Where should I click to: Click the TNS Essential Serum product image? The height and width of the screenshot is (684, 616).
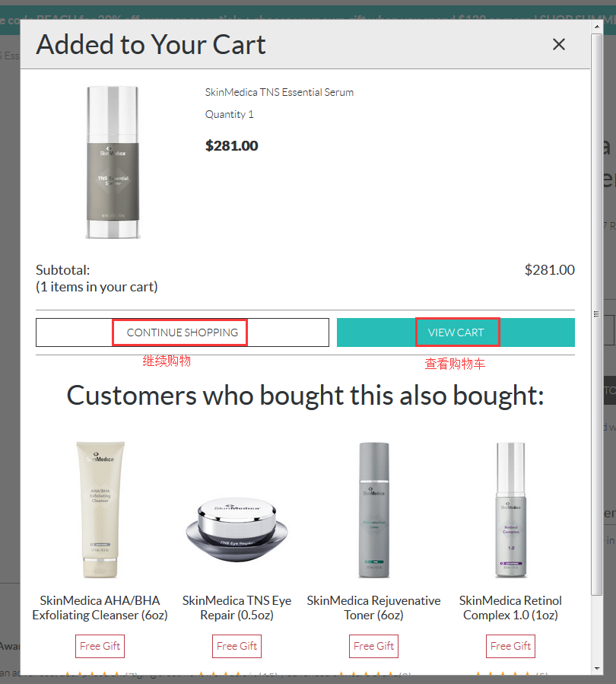point(113,162)
